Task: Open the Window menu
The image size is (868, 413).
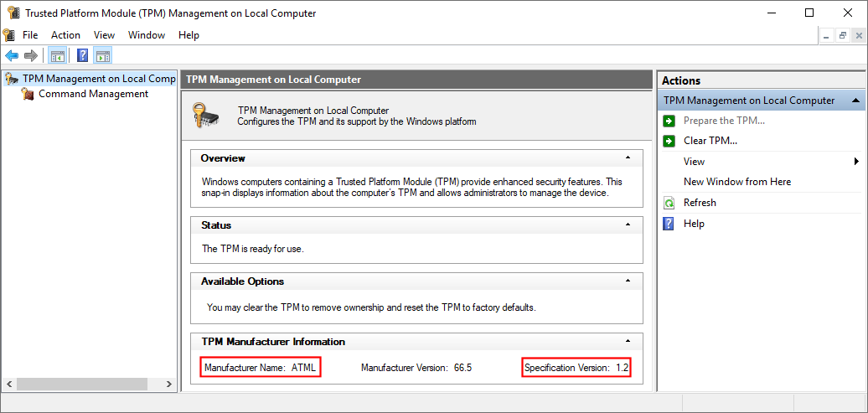Action: [146, 35]
